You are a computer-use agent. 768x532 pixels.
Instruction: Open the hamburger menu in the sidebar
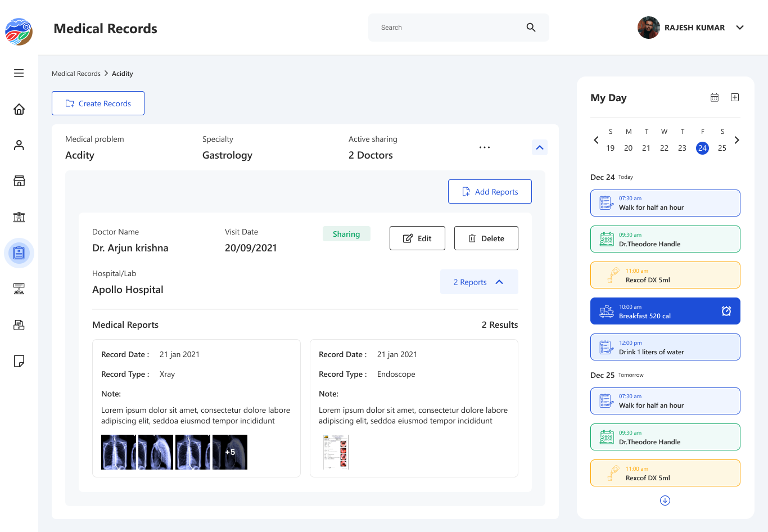pyautogui.click(x=19, y=73)
